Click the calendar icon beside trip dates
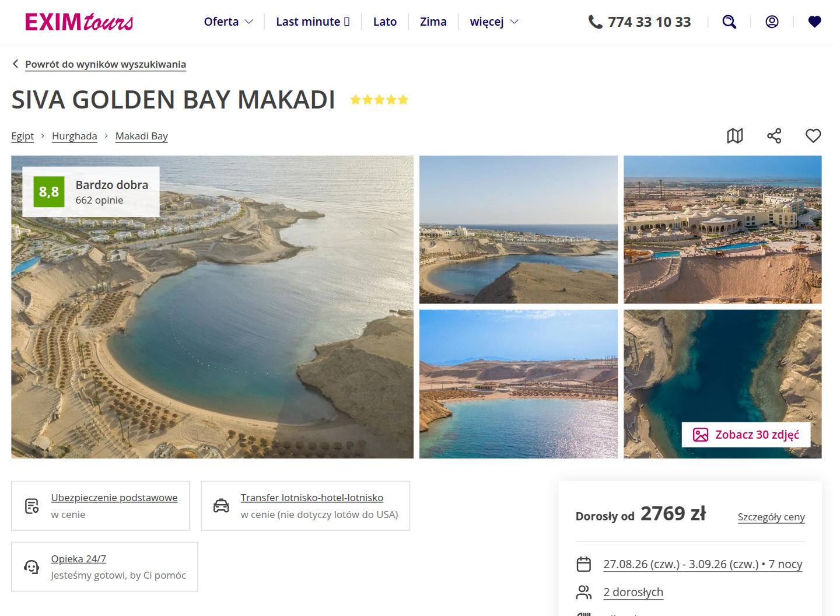Image resolution: width=840 pixels, height=616 pixels. (584, 564)
